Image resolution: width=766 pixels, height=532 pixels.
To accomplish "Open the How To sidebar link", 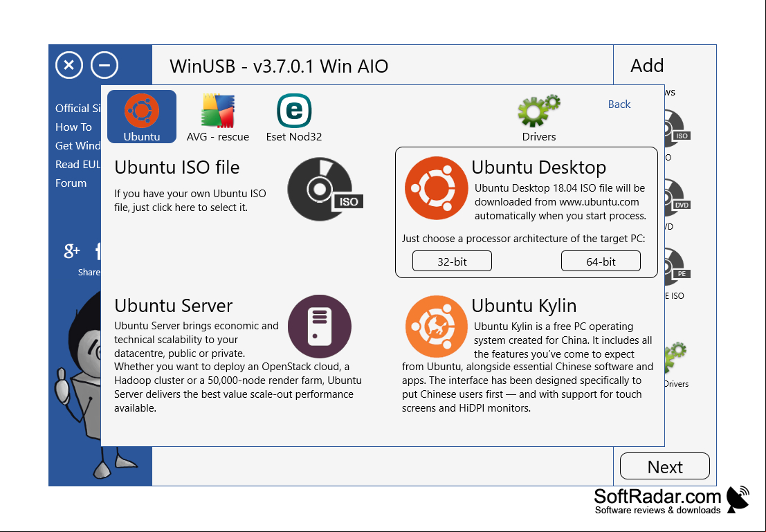I will tap(73, 127).
